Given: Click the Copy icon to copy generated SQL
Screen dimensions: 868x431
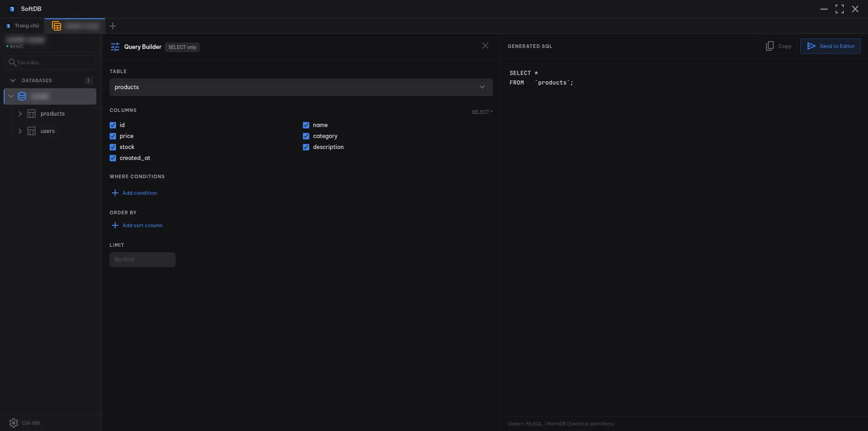Looking at the screenshot, I should [770, 46].
